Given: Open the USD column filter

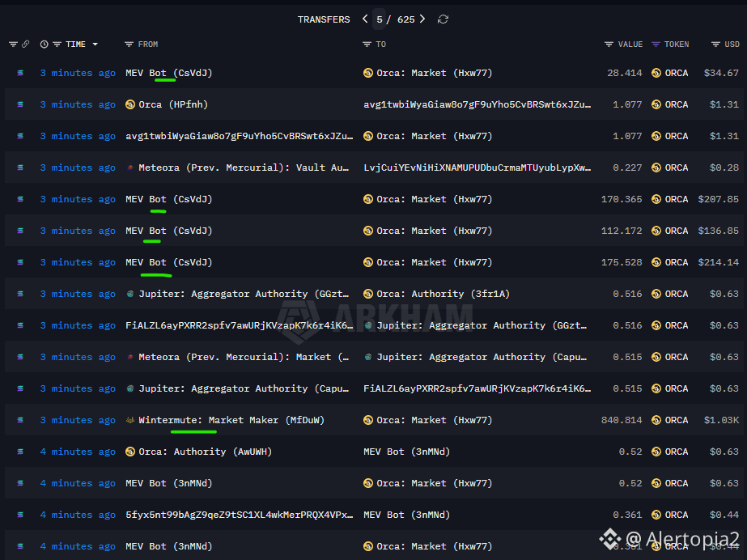Looking at the screenshot, I should pyautogui.click(x=715, y=45).
